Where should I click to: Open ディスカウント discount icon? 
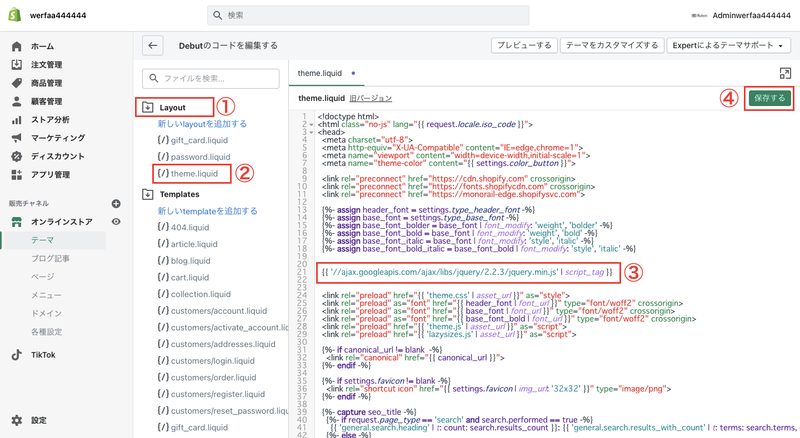pyautogui.click(x=16, y=156)
